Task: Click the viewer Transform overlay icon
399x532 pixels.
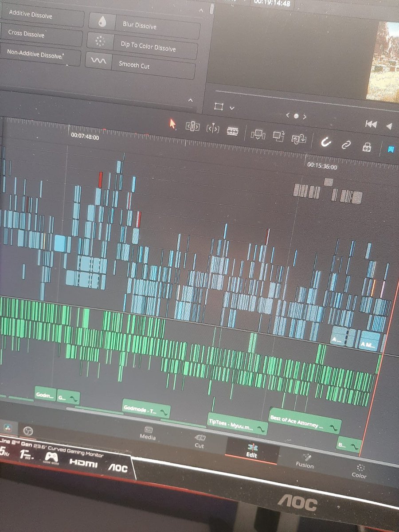Action: tap(218, 106)
